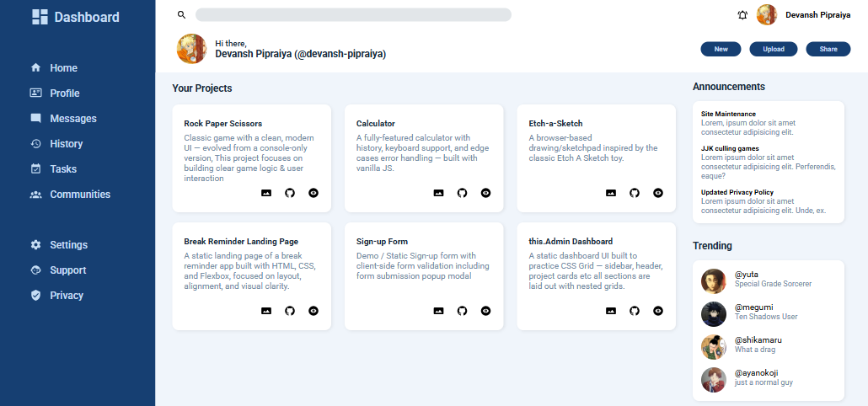Click the Site Maintenance announcement title
Screen dimensions: 868x406
728,114
